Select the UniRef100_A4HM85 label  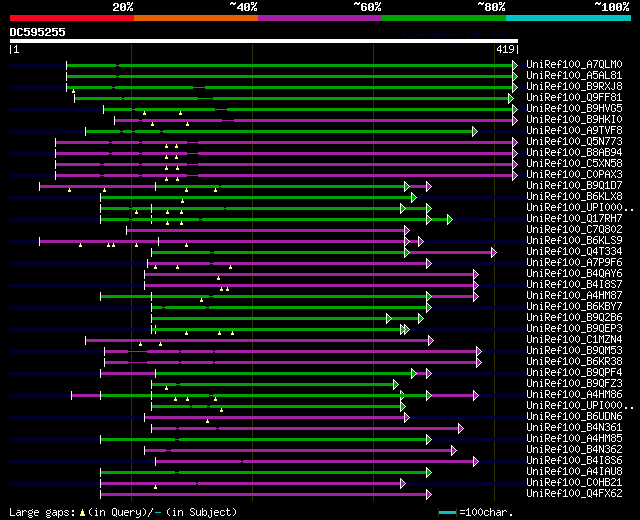click(x=574, y=439)
